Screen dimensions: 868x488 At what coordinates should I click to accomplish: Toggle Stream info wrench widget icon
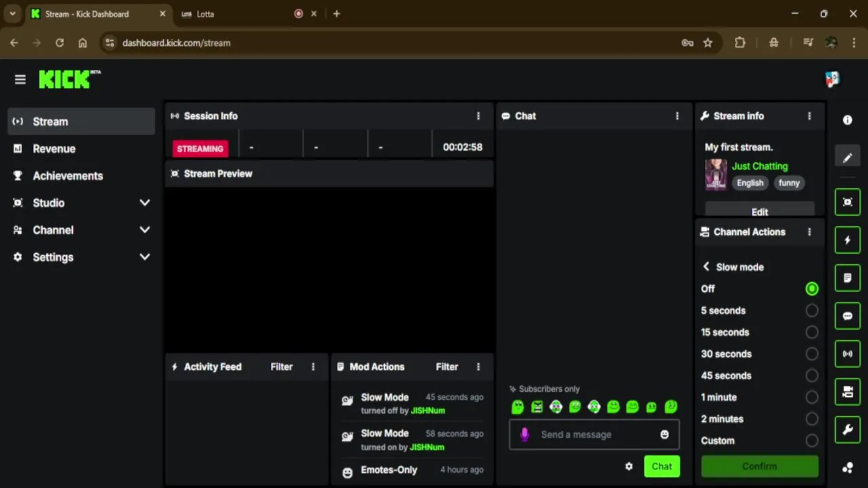point(848,430)
